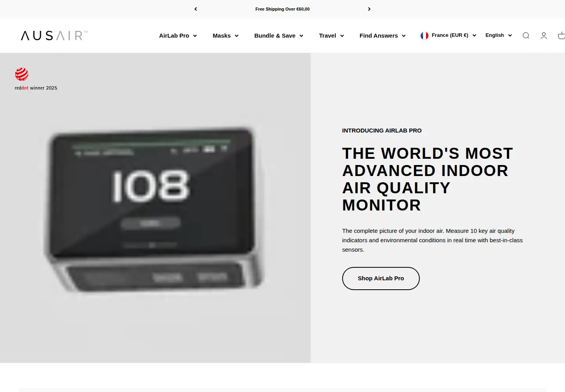The image size is (565, 392).
Task: Click the Red Dot winner 2025 badge
Action: (x=36, y=79)
